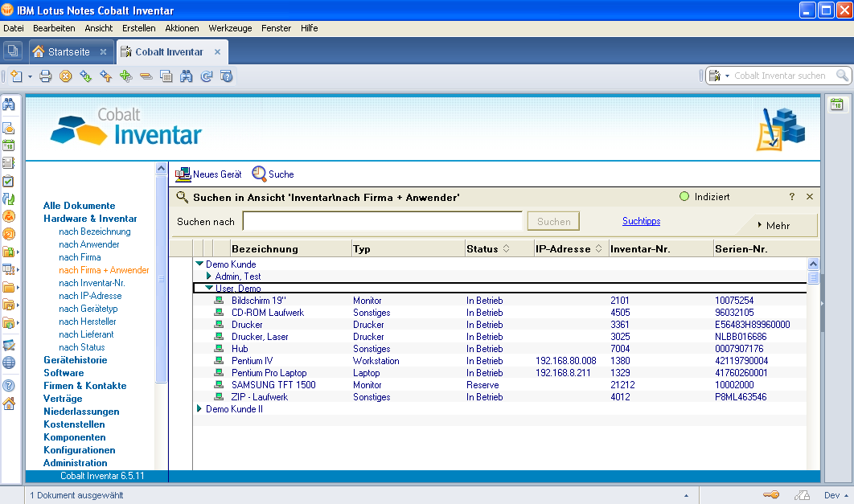Image resolution: width=854 pixels, height=504 pixels.
Task: Open the Werkzeuge menu
Action: coord(230,28)
